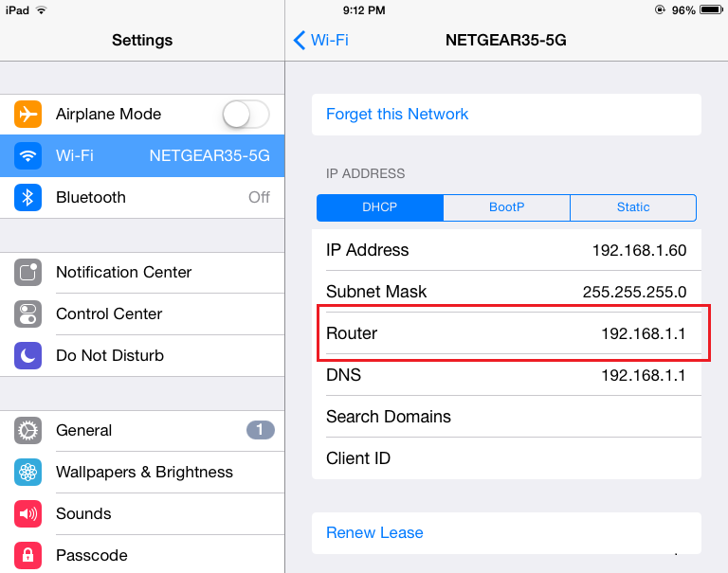
Task: Open General settings gear icon
Action: coord(28,431)
